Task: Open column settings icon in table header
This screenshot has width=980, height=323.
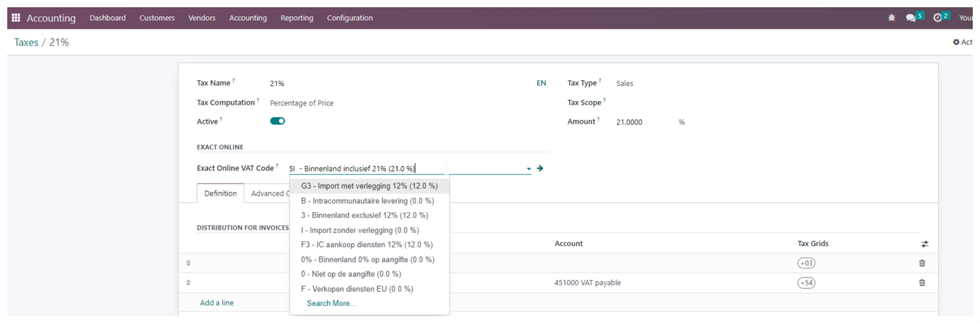Action: pyautogui.click(x=924, y=244)
